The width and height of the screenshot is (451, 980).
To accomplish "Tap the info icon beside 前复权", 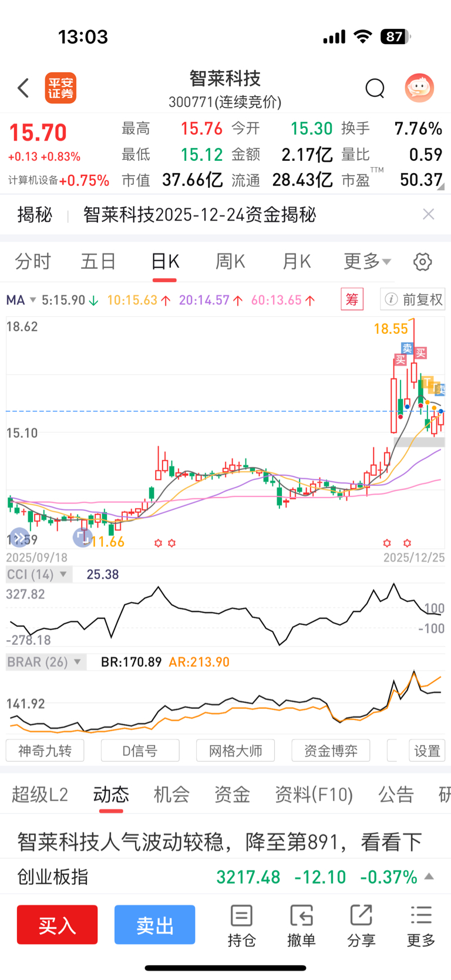I will pos(391,299).
